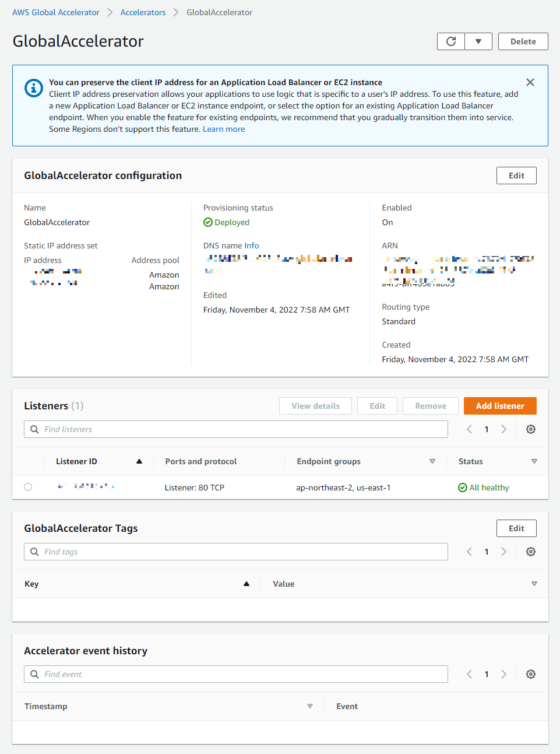Go to next page of tags

coord(504,552)
